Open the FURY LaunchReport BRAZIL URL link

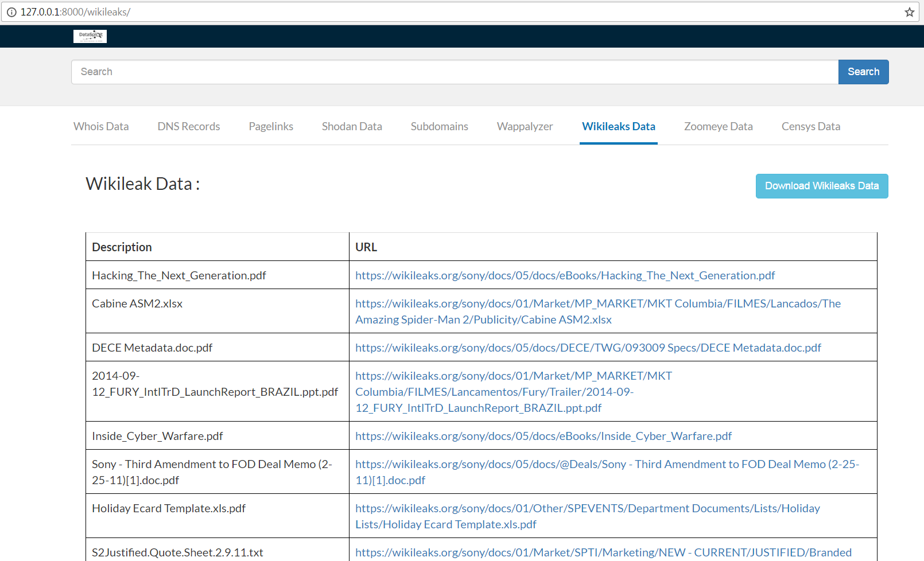(x=514, y=392)
